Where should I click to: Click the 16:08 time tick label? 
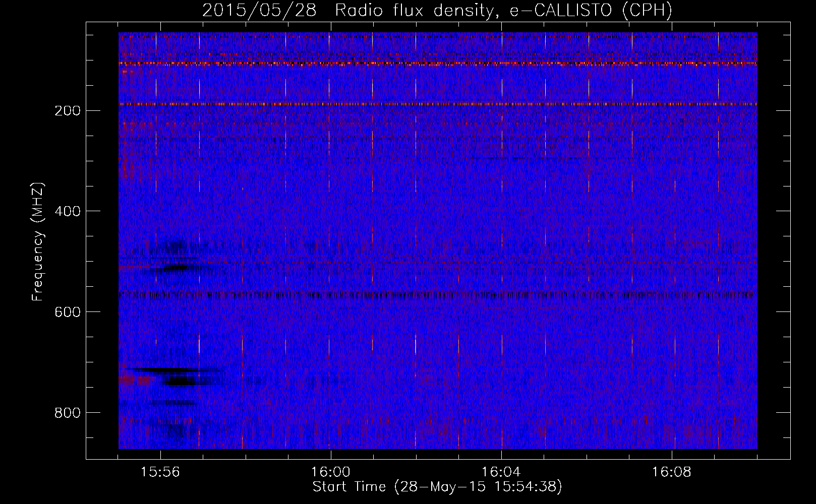[671, 472]
